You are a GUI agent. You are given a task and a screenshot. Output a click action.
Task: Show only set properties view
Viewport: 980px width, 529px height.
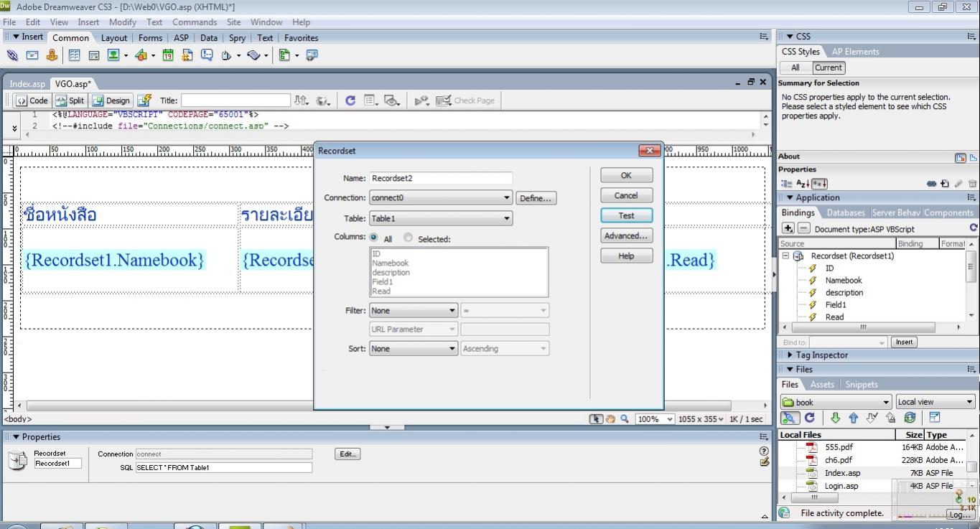[819, 184]
